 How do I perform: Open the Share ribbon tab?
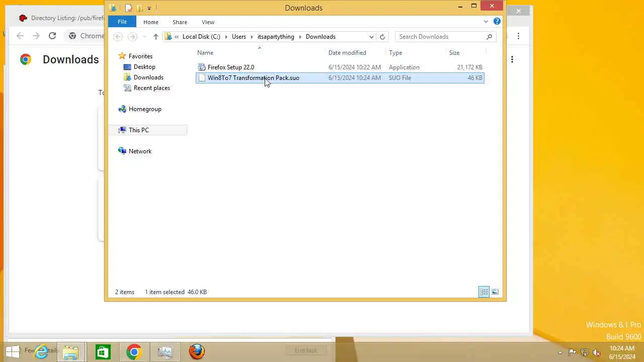click(x=180, y=22)
